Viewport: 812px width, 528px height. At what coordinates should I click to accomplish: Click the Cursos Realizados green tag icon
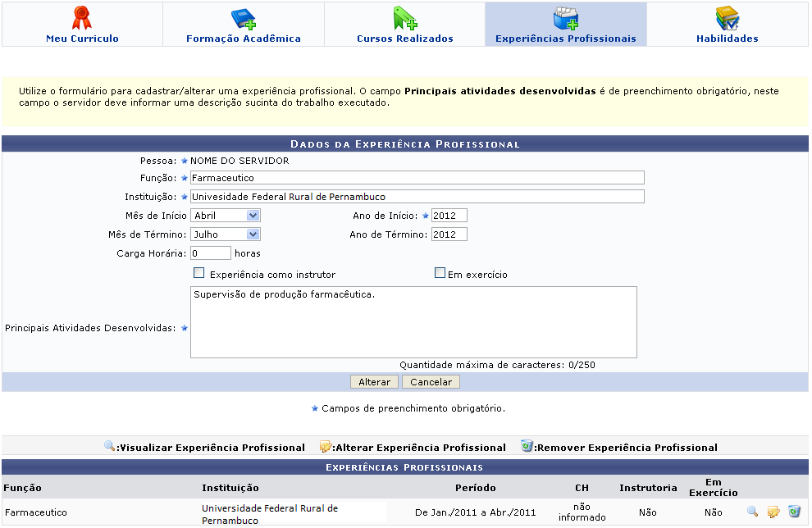click(x=404, y=17)
